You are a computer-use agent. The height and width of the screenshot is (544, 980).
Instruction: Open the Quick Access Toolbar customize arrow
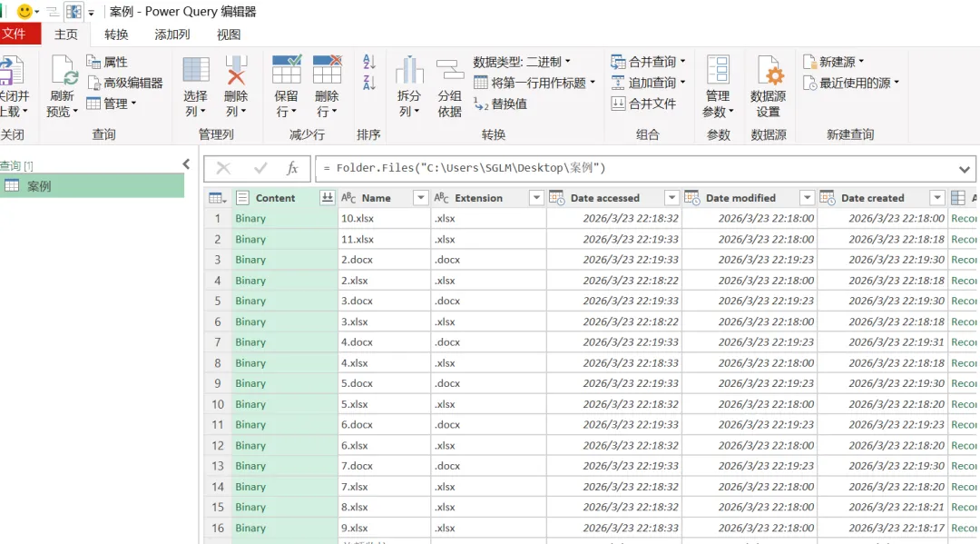pos(92,12)
